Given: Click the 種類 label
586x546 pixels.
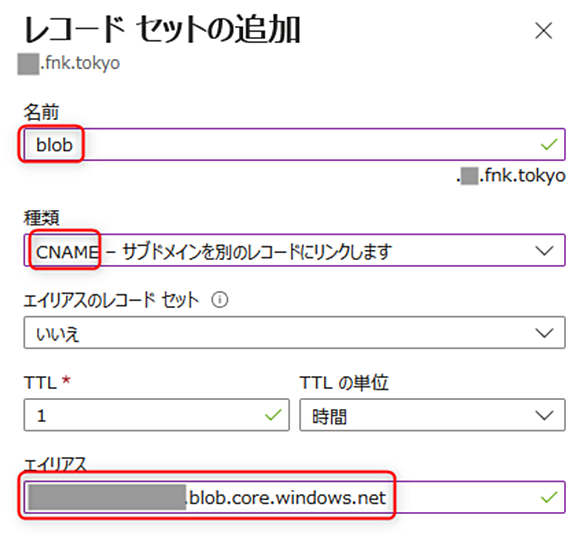Looking at the screenshot, I should point(41,218).
